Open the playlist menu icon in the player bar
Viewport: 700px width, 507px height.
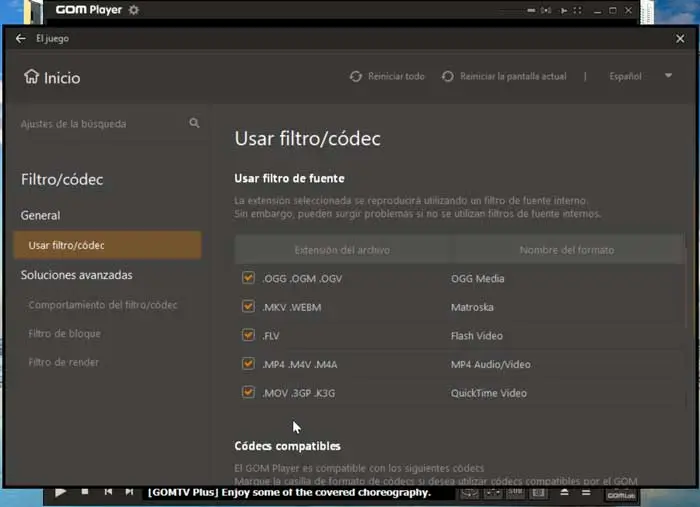point(586,492)
